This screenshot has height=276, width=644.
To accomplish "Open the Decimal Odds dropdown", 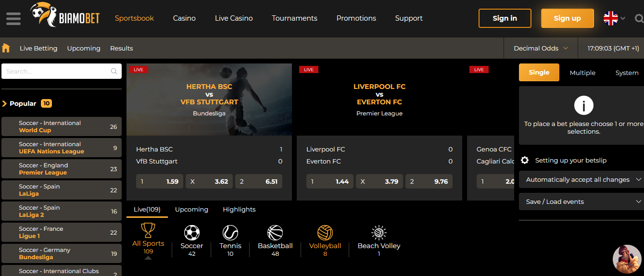I will point(541,48).
